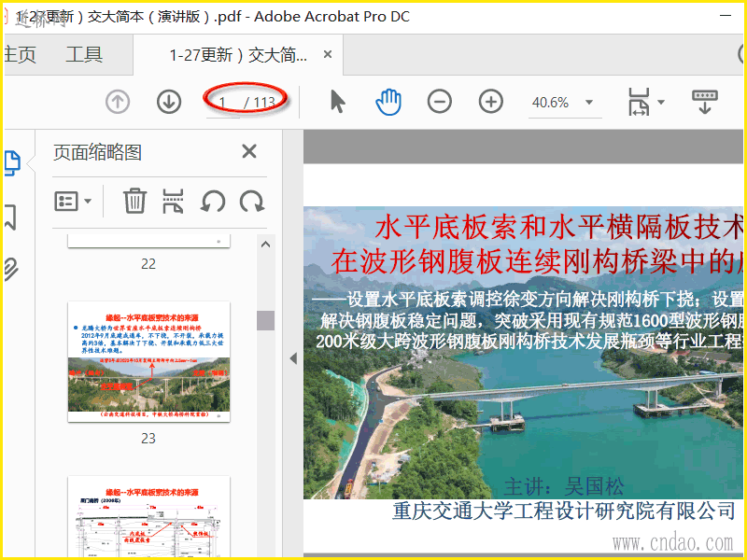The width and height of the screenshot is (747, 560).
Task: Open the attachments paperclip sidebar icon
Action: [11, 269]
